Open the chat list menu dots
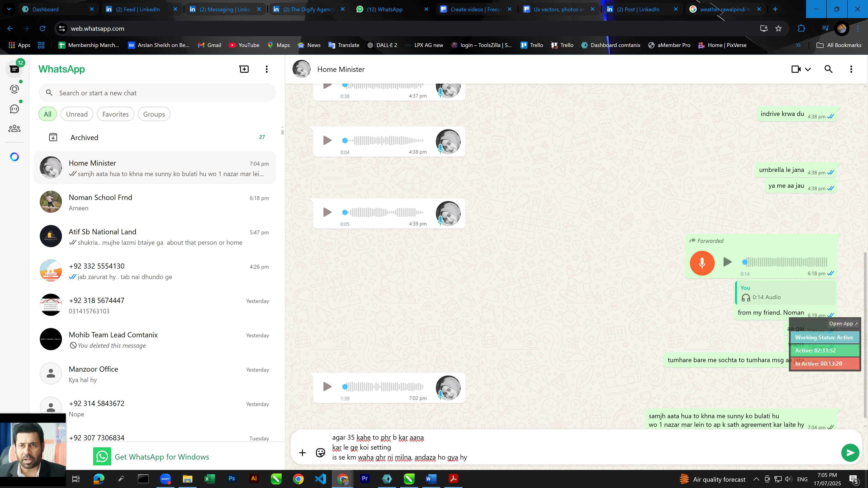 pyautogui.click(x=267, y=69)
